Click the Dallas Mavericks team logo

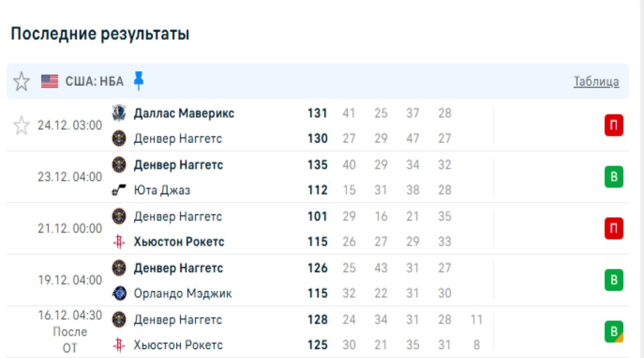pos(118,113)
